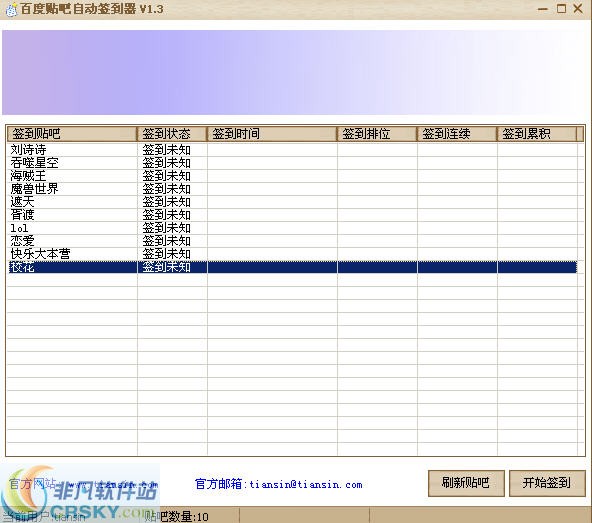This screenshot has height=523, width=592.
Task: Click the 开始签到 button
Action: tap(547, 483)
